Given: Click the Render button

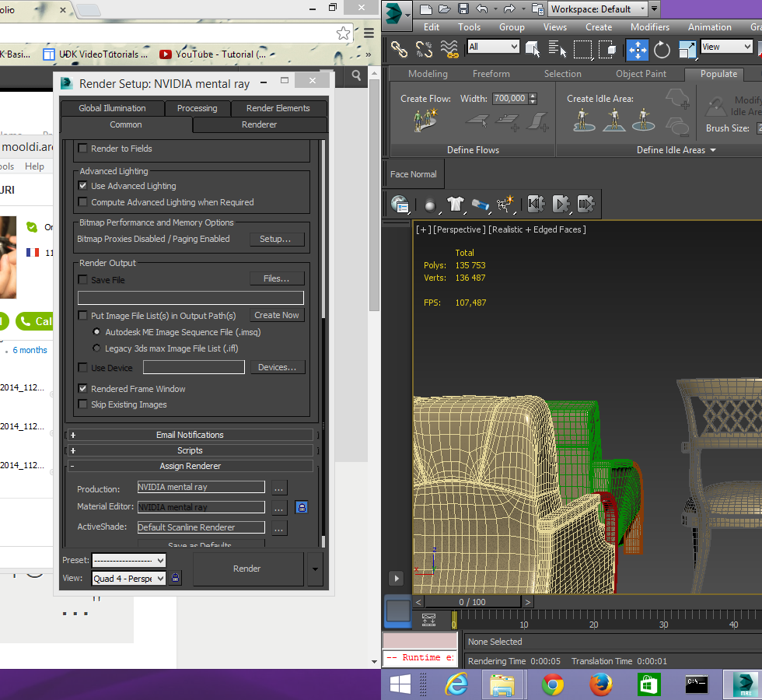Looking at the screenshot, I should pyautogui.click(x=247, y=569).
